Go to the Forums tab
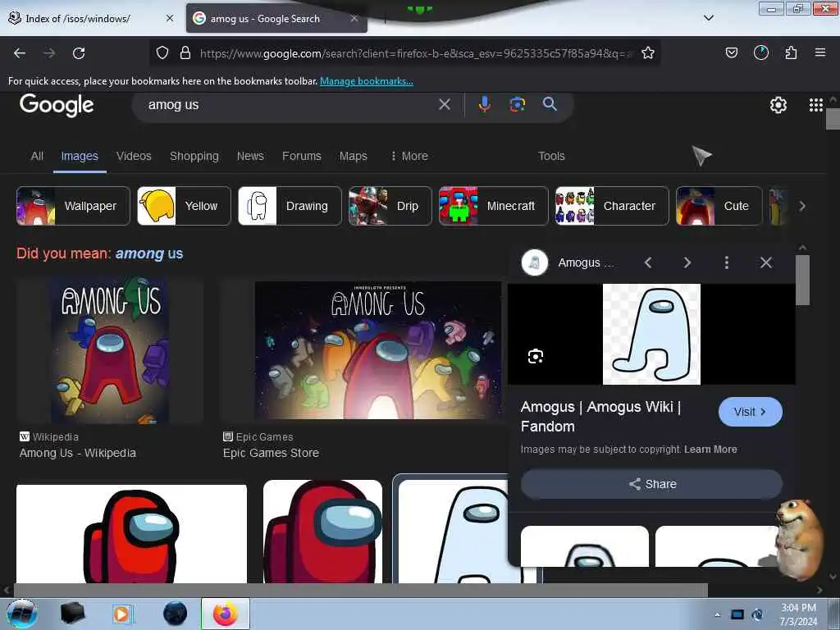 [302, 156]
